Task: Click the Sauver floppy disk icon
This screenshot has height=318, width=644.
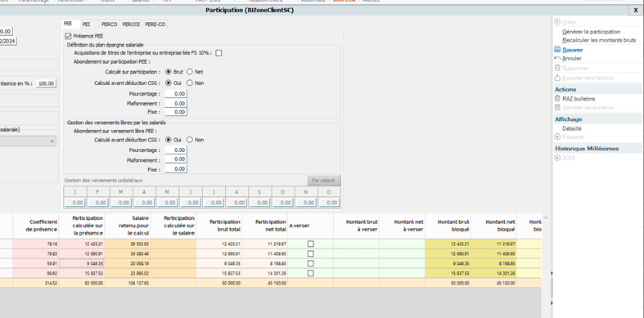Action: (557, 50)
